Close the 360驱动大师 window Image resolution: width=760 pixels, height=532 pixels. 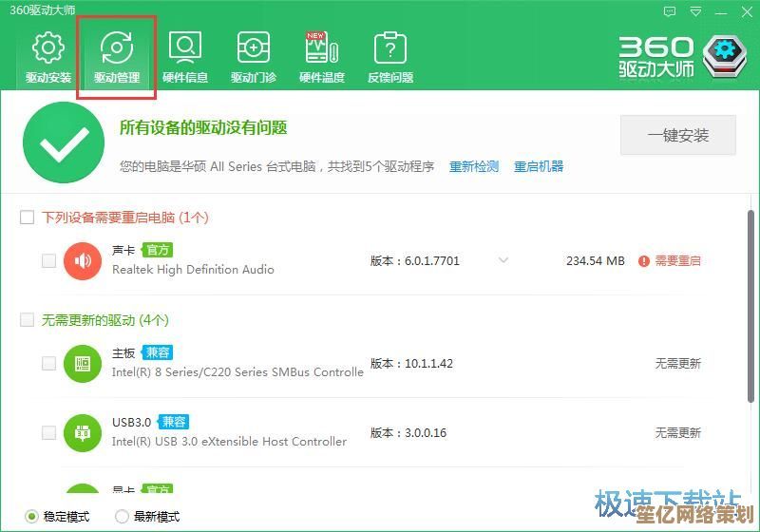pos(747,11)
